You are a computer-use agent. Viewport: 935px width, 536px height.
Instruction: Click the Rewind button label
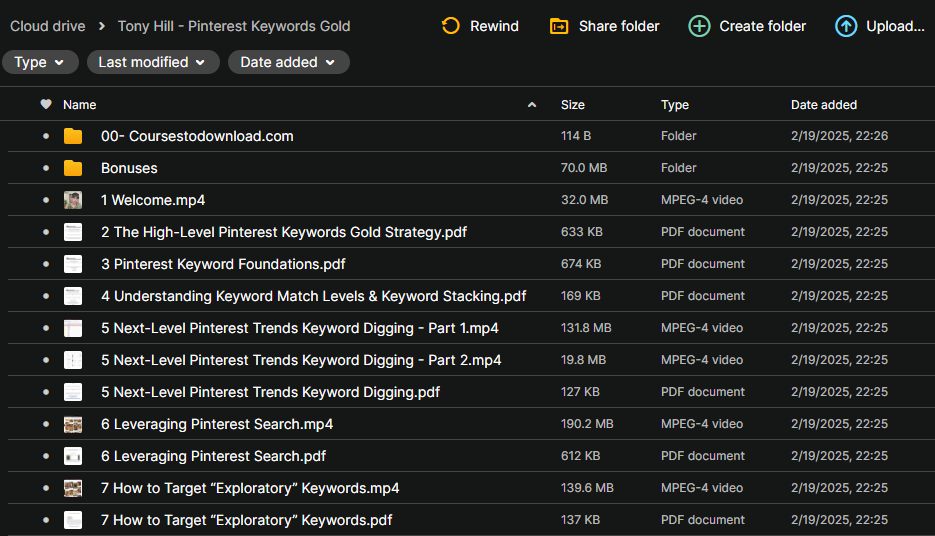(x=494, y=26)
